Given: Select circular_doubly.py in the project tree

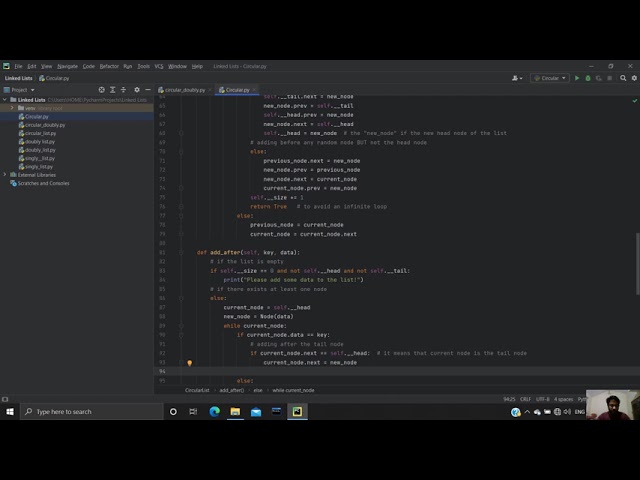Looking at the screenshot, I should click(x=42, y=125).
